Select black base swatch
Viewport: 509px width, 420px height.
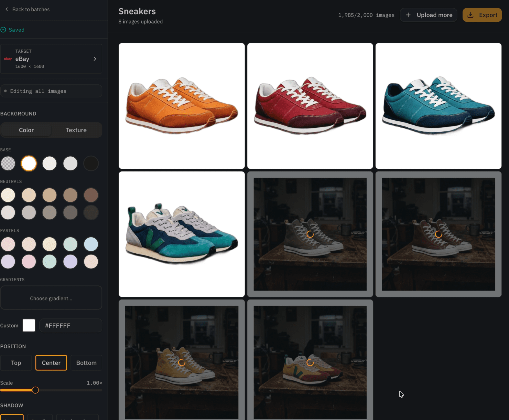(91, 163)
